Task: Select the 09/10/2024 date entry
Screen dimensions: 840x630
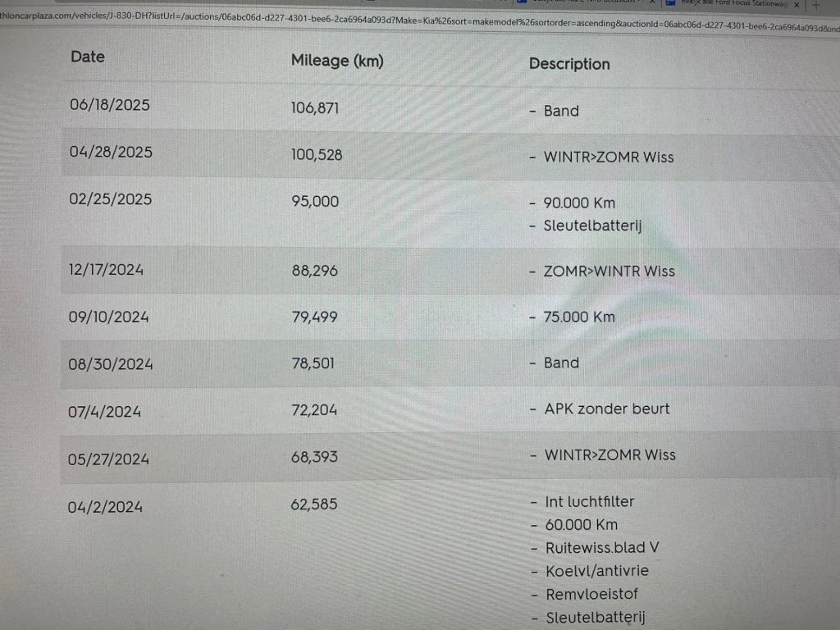Action: point(109,316)
